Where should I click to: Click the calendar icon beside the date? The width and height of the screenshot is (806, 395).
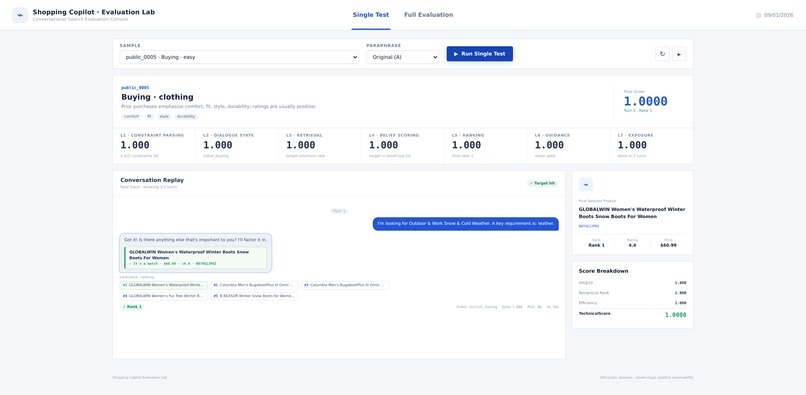point(758,15)
